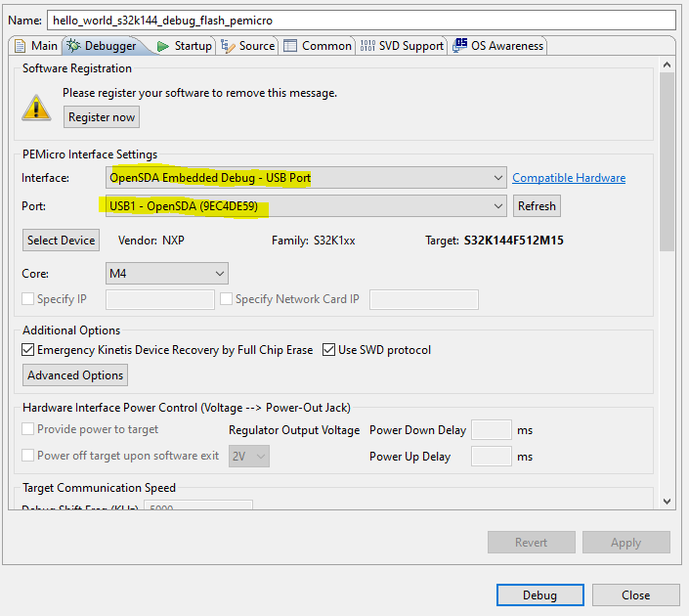Uncheck Emergency Kinetis Device Recovery option

(x=27, y=350)
